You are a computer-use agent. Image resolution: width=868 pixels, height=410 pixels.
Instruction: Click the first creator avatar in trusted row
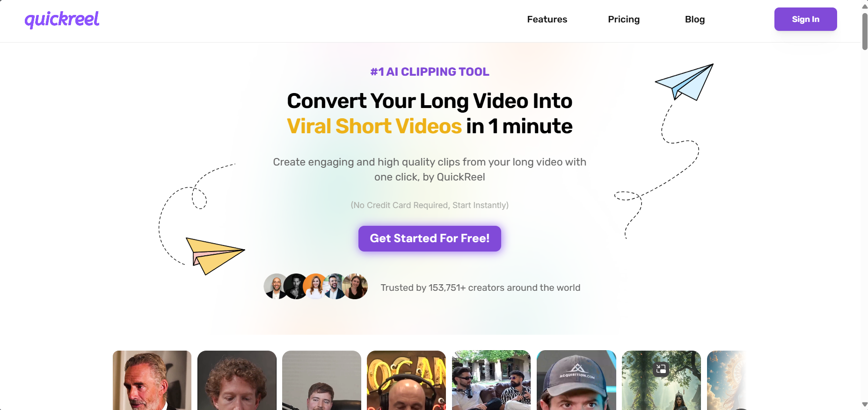click(x=276, y=287)
